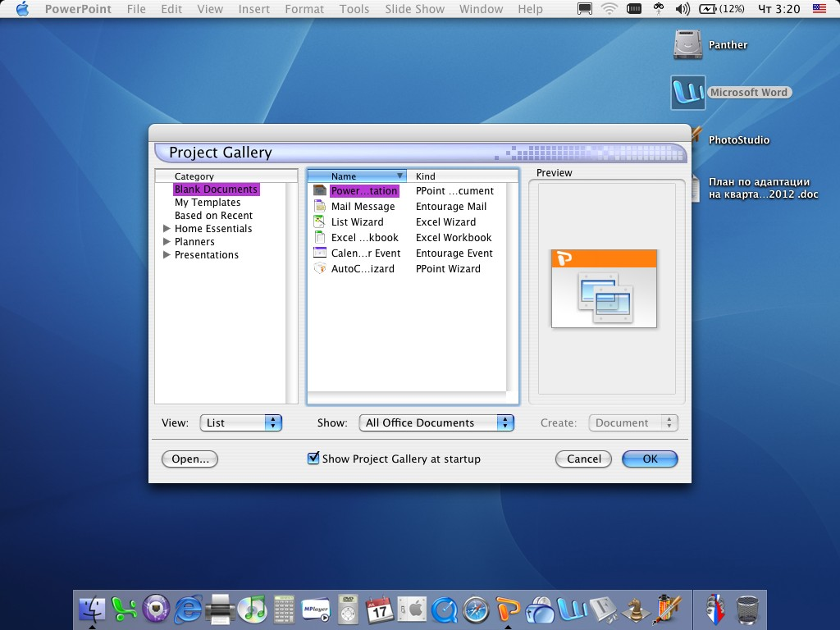
Task: Select the AutoC...izard item
Action: point(363,268)
